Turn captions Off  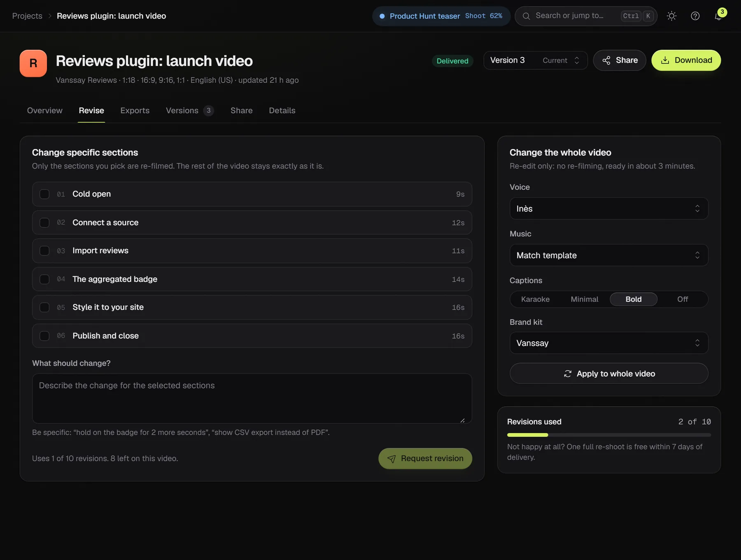(x=683, y=299)
